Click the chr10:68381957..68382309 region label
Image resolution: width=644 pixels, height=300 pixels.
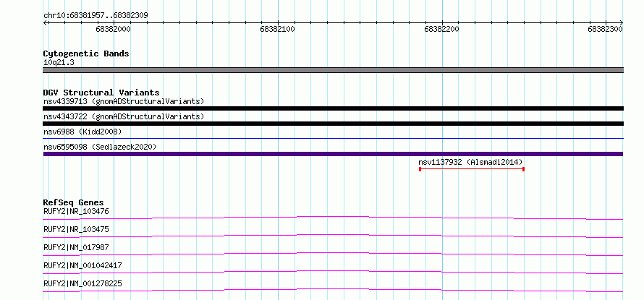96,15
